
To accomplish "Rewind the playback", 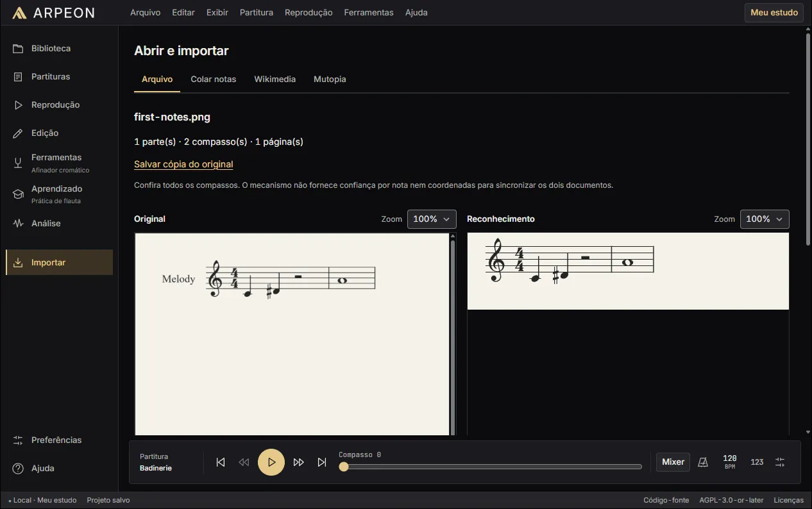I will [x=244, y=462].
